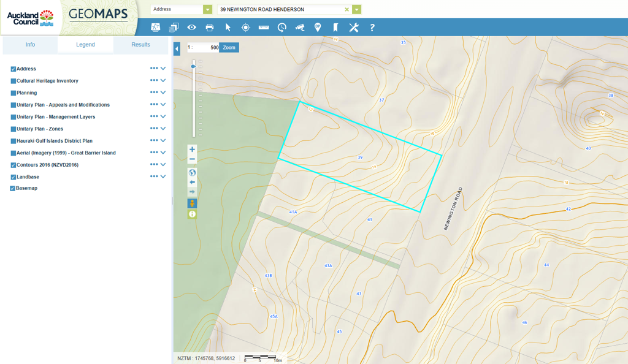Image resolution: width=628 pixels, height=364 pixels.
Task: Uncheck the Address layer checkbox
Action: [13, 69]
